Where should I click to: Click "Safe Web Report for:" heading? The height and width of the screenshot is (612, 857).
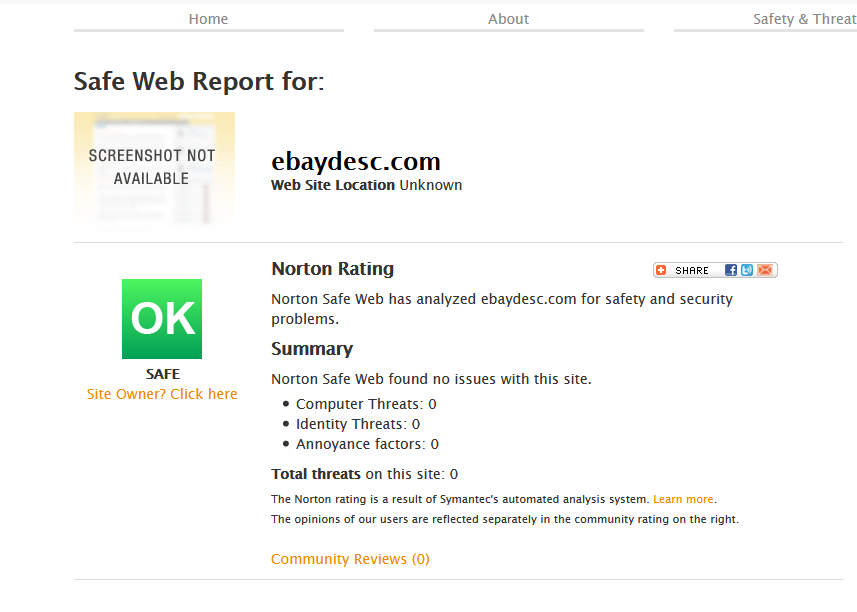(x=199, y=82)
